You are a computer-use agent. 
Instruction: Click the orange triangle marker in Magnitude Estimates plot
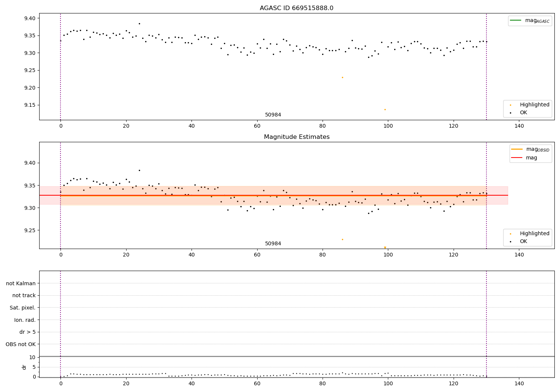pyautogui.click(x=385, y=248)
